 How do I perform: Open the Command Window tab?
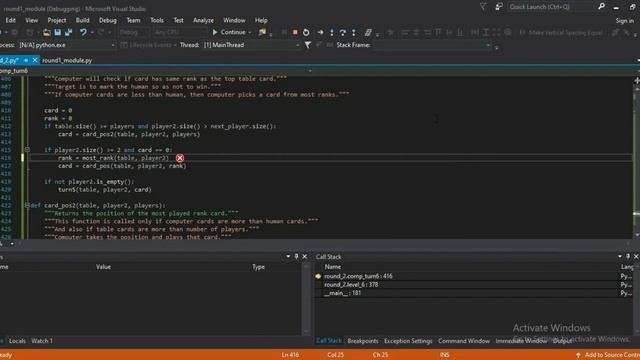tap(464, 341)
